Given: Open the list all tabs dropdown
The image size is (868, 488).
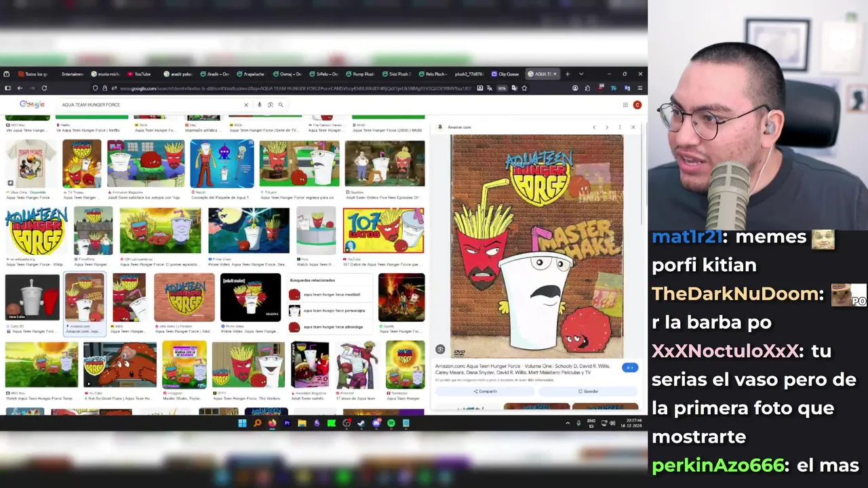Looking at the screenshot, I should tap(580, 74).
